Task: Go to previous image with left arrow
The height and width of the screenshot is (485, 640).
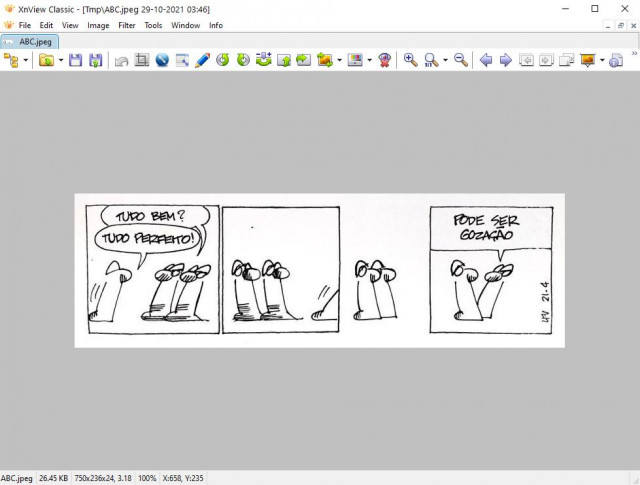Action: pos(486,60)
